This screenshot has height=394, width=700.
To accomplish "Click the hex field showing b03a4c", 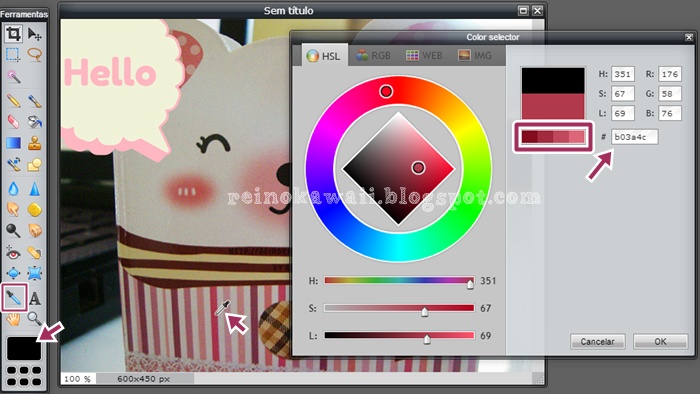I will click(x=634, y=137).
